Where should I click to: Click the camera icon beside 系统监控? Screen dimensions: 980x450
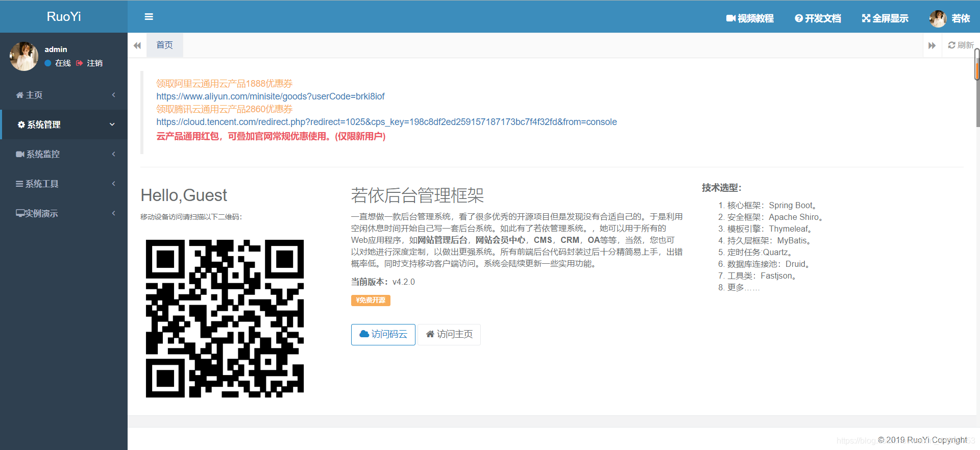pos(20,154)
